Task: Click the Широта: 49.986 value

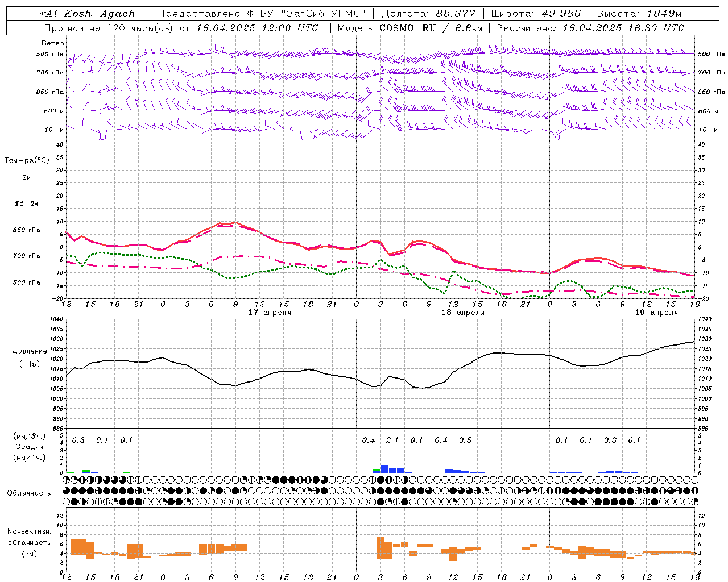Action: [536, 14]
